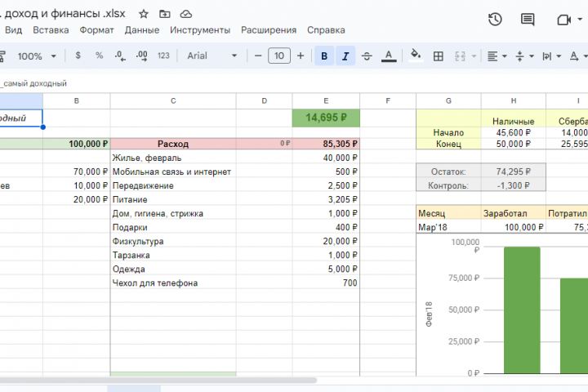Open the Справка menu
This screenshot has height=392, width=588.
pyautogui.click(x=326, y=30)
